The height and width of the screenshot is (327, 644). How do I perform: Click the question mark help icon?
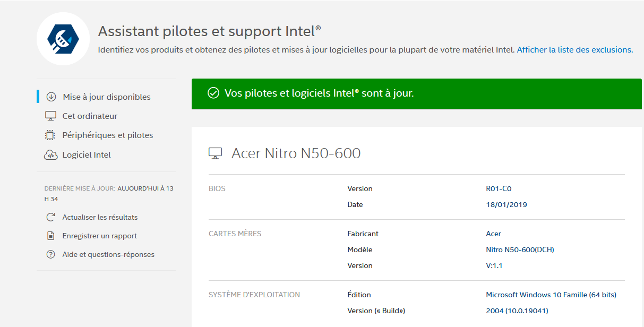51,254
